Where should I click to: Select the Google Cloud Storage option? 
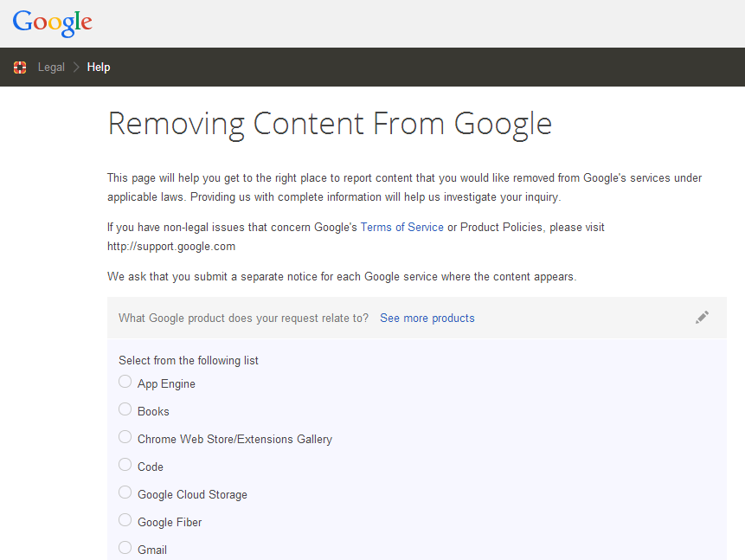pyautogui.click(x=125, y=492)
